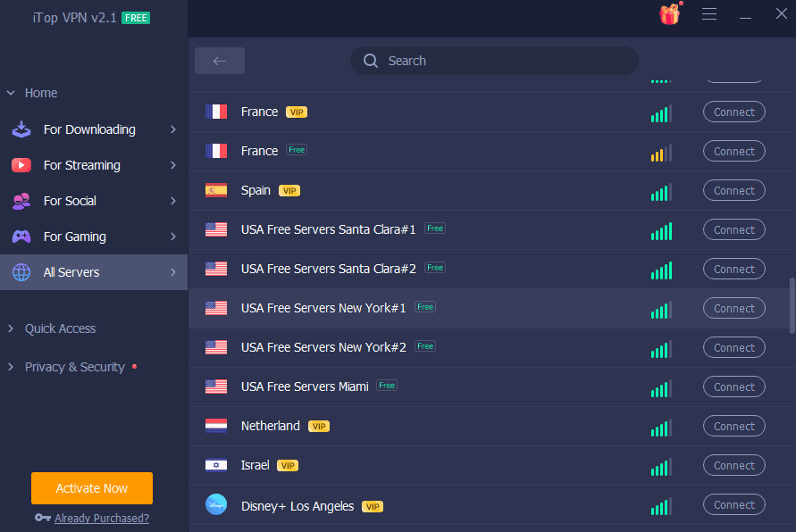Collapse the Home section arrow
The image size is (796, 532).
11,93
